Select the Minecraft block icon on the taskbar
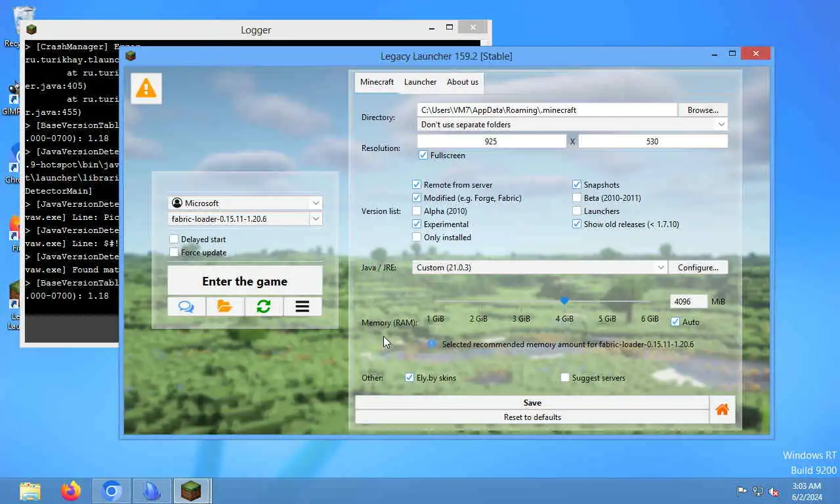 (x=192, y=491)
